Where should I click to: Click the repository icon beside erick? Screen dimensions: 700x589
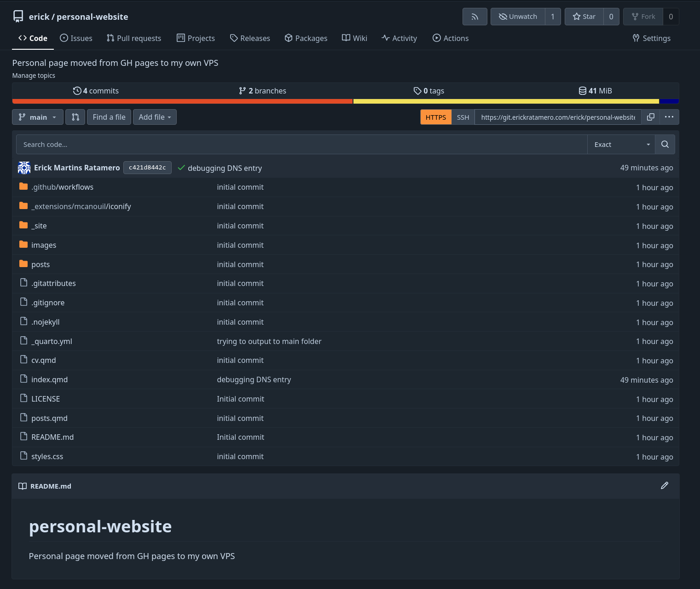18,17
